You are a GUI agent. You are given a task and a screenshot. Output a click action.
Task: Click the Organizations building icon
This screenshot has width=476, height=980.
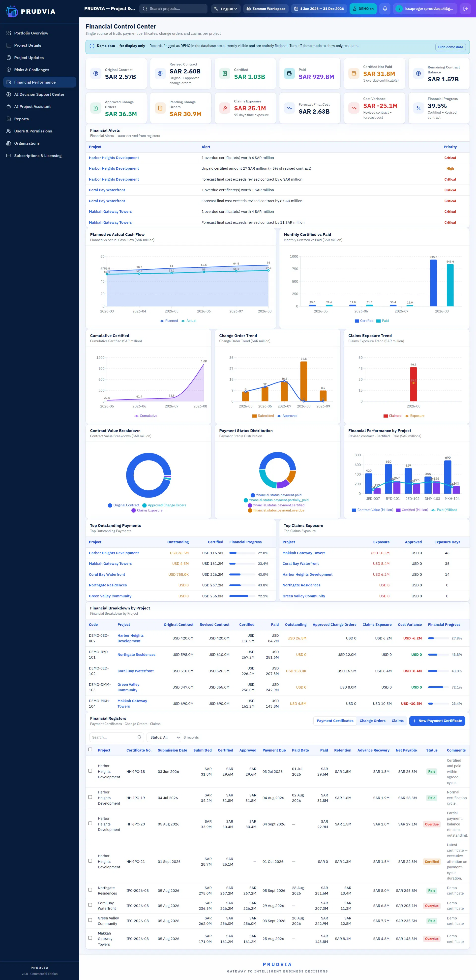(x=9, y=143)
